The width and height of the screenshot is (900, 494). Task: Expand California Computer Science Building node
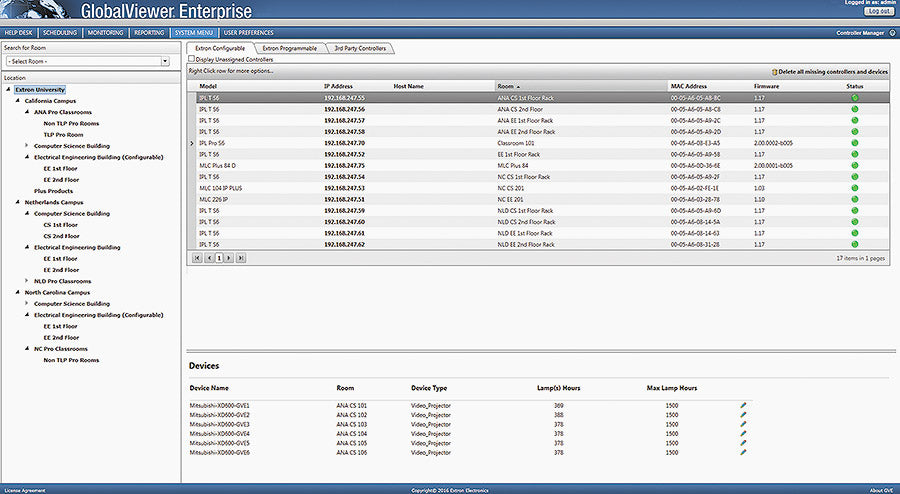coord(27,146)
